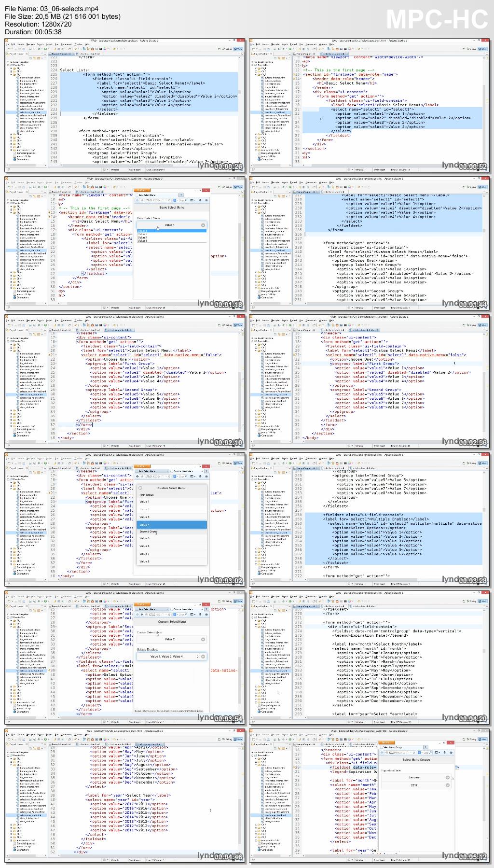Open the thumbnail stamped 00:02:36
Viewport: 494px width, 868px height.
(x=370, y=381)
